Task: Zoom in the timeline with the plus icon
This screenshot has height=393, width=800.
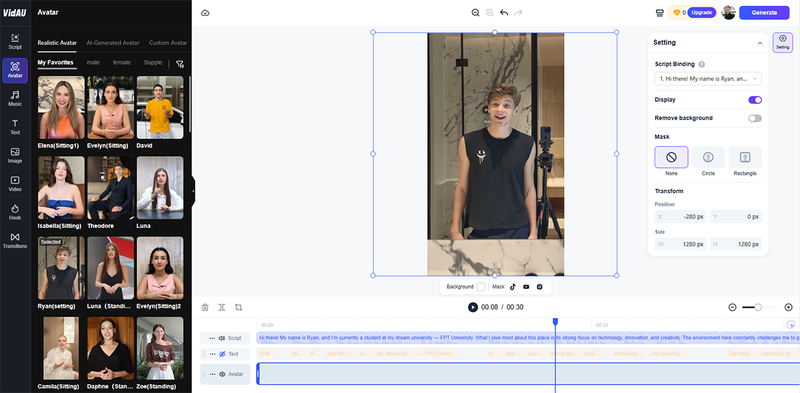Action: pyautogui.click(x=788, y=307)
